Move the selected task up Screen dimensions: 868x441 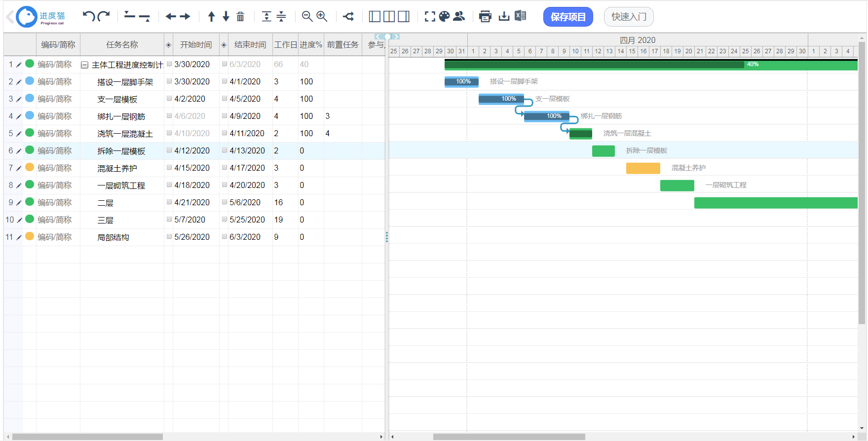pyautogui.click(x=211, y=16)
